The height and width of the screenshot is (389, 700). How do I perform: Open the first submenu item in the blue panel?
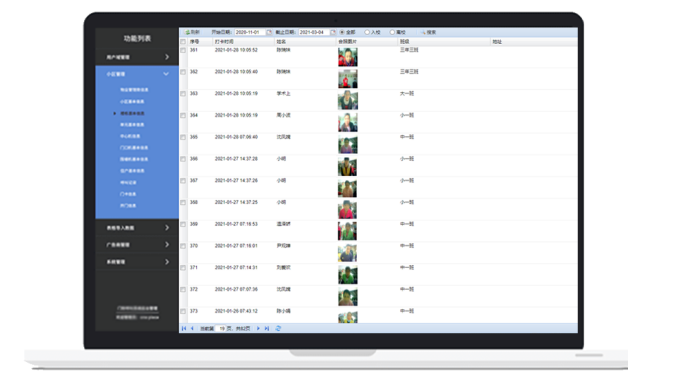tap(134, 90)
